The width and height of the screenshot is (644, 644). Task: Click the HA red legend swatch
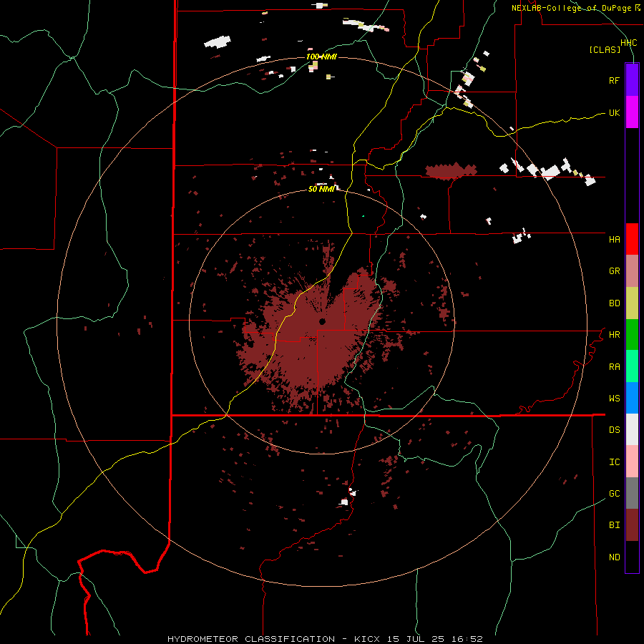point(632,239)
